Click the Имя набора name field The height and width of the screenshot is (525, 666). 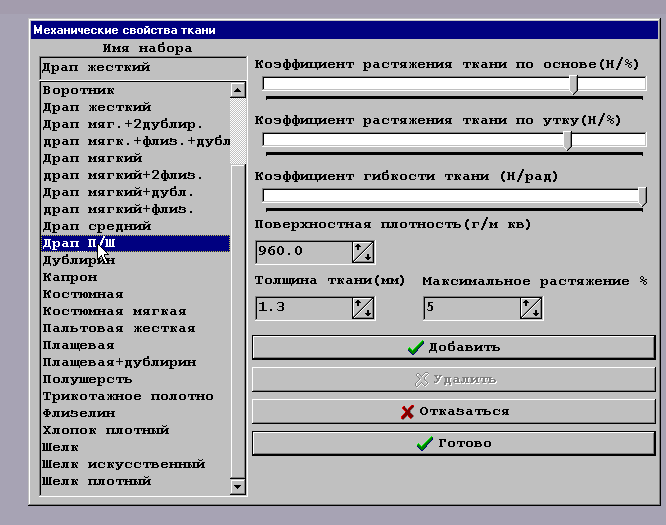[143, 68]
